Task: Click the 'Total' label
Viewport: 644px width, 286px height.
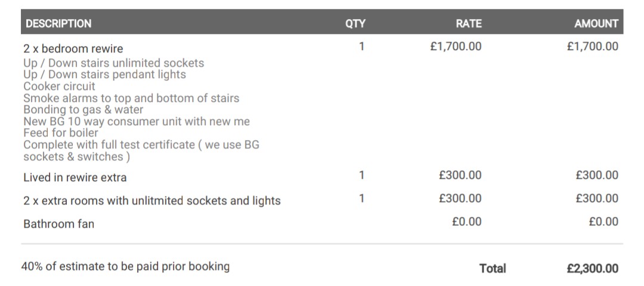Action: (493, 269)
